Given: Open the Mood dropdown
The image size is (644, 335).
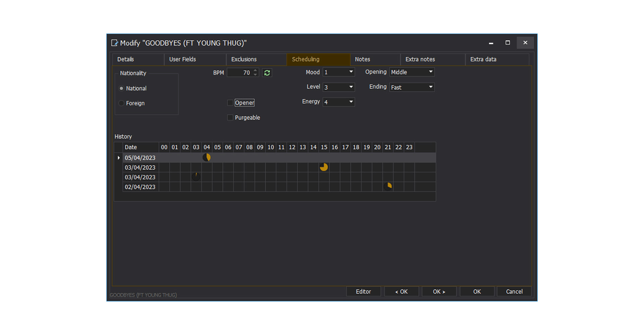Looking at the screenshot, I should click(x=351, y=72).
